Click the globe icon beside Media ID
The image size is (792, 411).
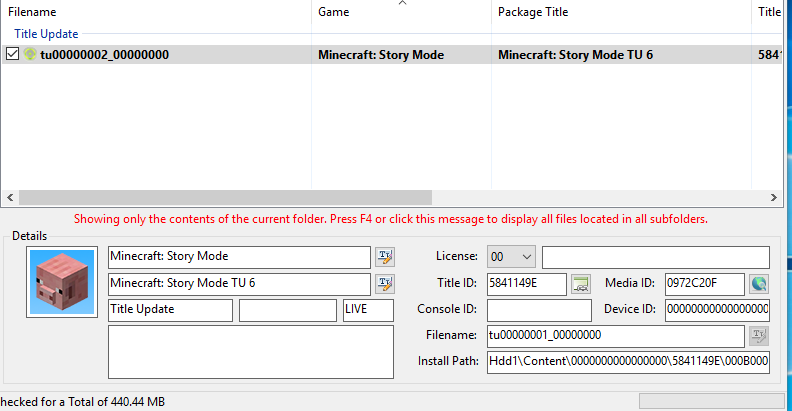759,284
